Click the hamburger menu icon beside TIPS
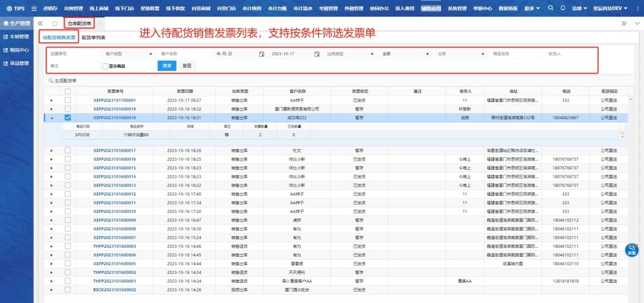Screen dimensions: 644x303 pos(34,9)
